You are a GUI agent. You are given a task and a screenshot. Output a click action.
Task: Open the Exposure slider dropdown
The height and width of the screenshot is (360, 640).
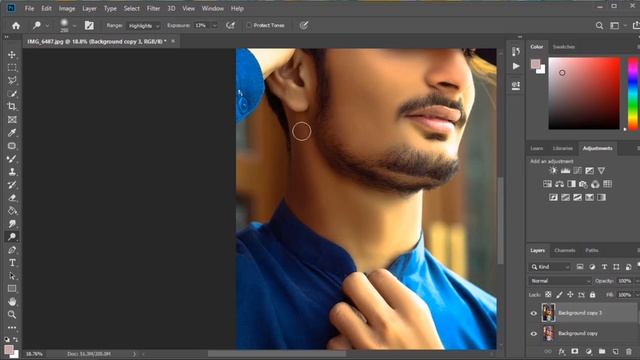(x=215, y=26)
